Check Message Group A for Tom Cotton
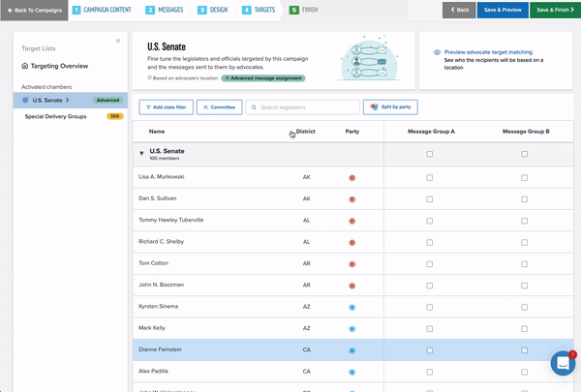Viewport: 581px width, 392px height. (430, 264)
